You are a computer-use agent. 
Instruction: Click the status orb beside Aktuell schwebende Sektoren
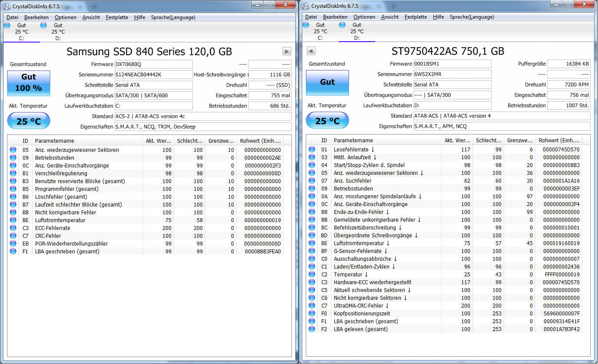[x=312, y=290]
